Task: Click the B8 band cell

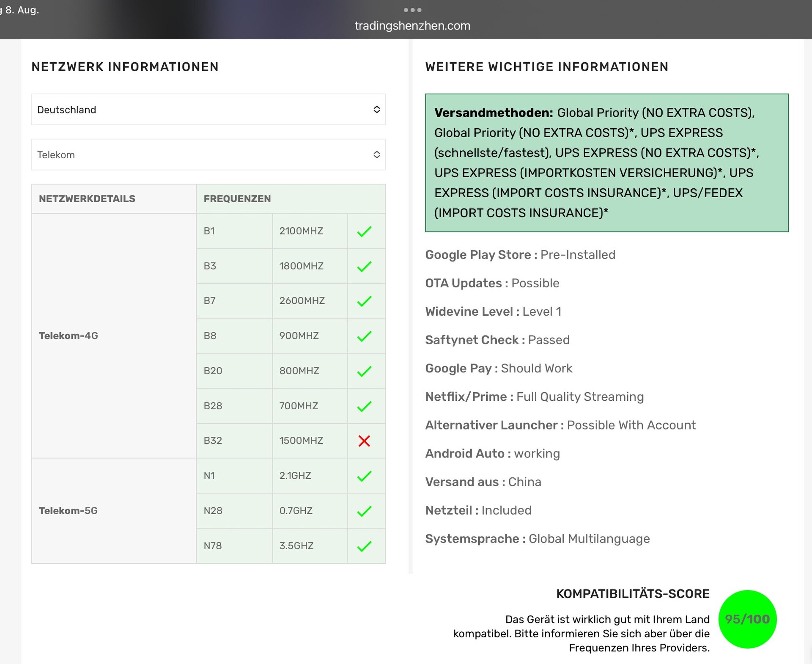Action: click(x=234, y=336)
